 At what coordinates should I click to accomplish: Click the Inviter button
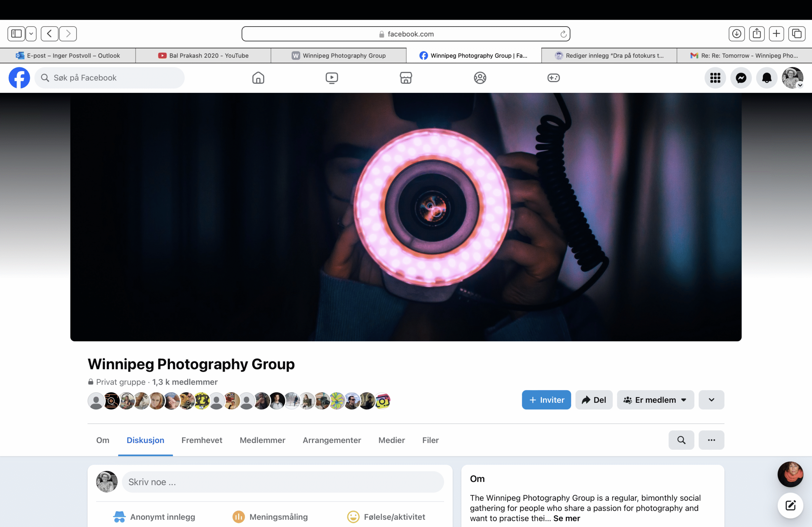tap(546, 400)
